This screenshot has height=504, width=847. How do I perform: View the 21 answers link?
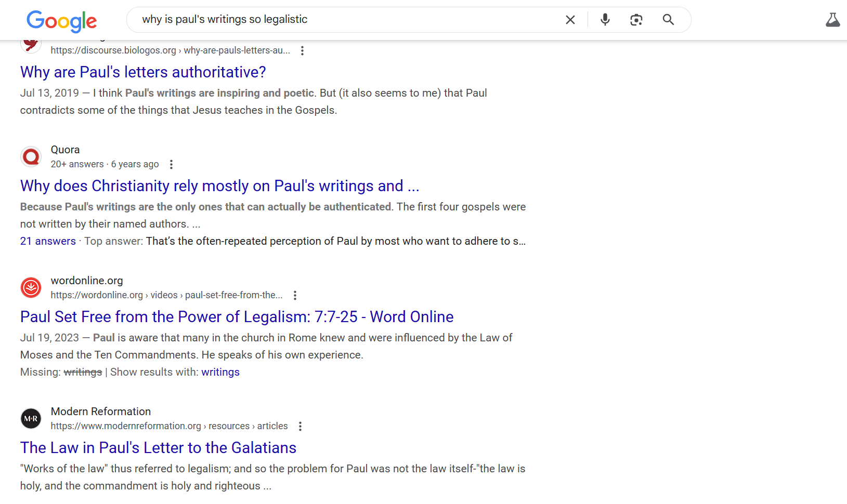coord(48,241)
